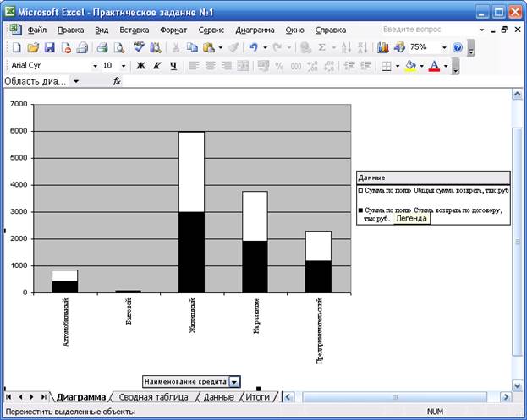Toggle Underline formatting (Ч)
Screen dimensions: 527x420
(x=173, y=66)
